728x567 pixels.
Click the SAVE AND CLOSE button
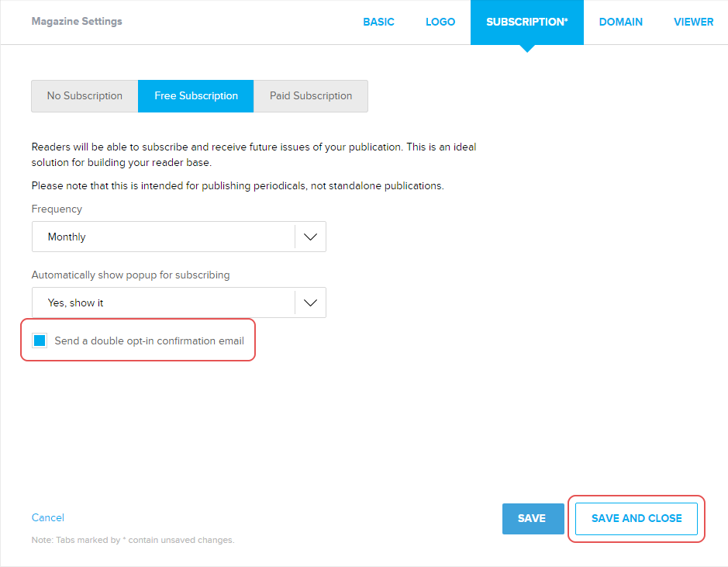pos(637,518)
